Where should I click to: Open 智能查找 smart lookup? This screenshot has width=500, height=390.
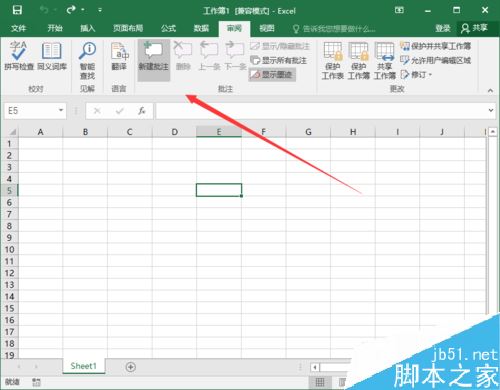(87, 60)
